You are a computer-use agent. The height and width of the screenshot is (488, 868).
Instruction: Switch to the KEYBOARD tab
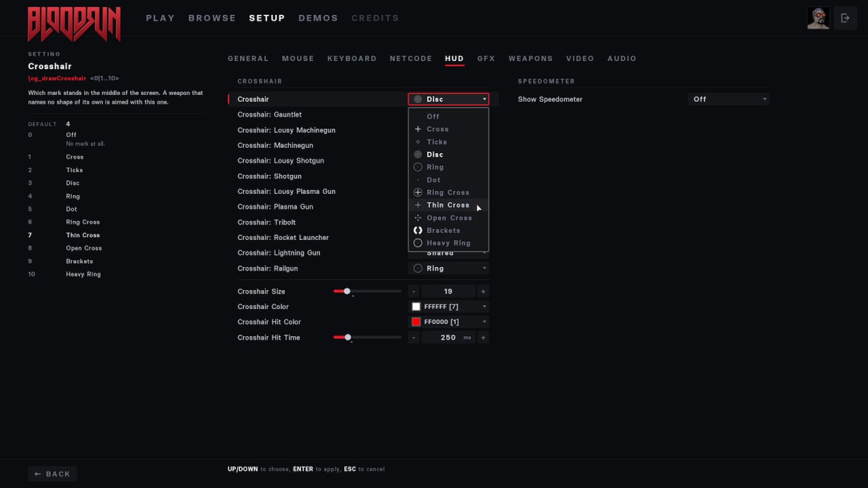tap(352, 59)
